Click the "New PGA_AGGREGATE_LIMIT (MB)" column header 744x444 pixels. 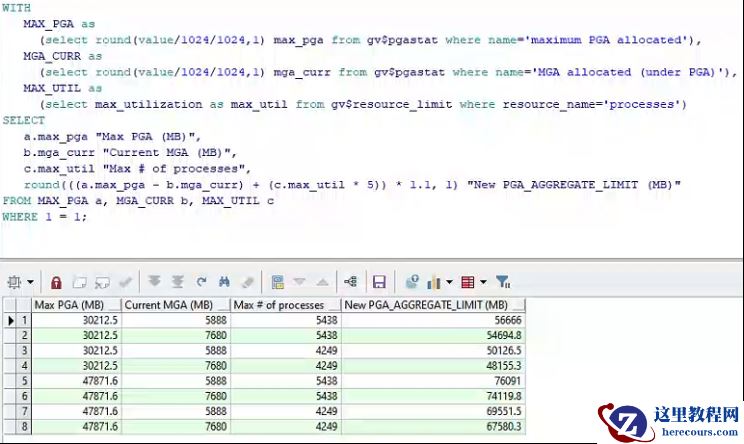click(x=432, y=305)
